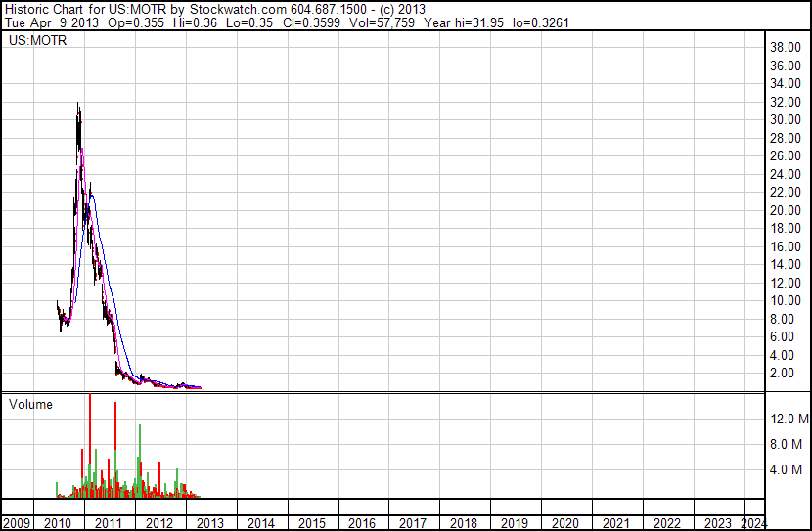This screenshot has width=812, height=531.
Task: Click the 20.00 price axis label
Action: coord(788,211)
